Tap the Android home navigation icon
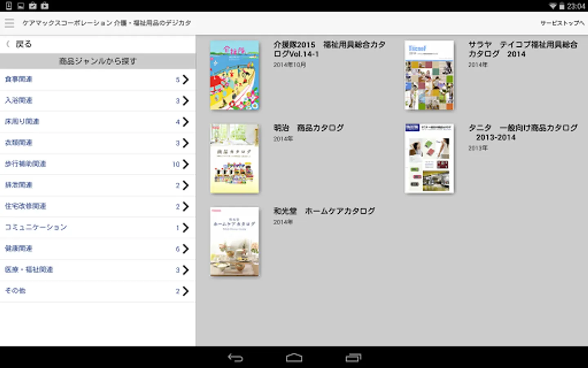588x368 pixels. tap(294, 358)
